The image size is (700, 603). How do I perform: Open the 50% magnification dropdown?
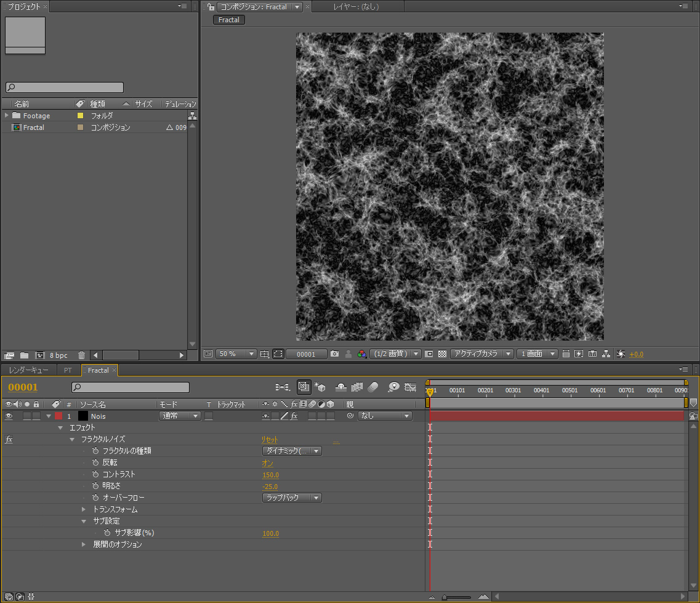(237, 354)
